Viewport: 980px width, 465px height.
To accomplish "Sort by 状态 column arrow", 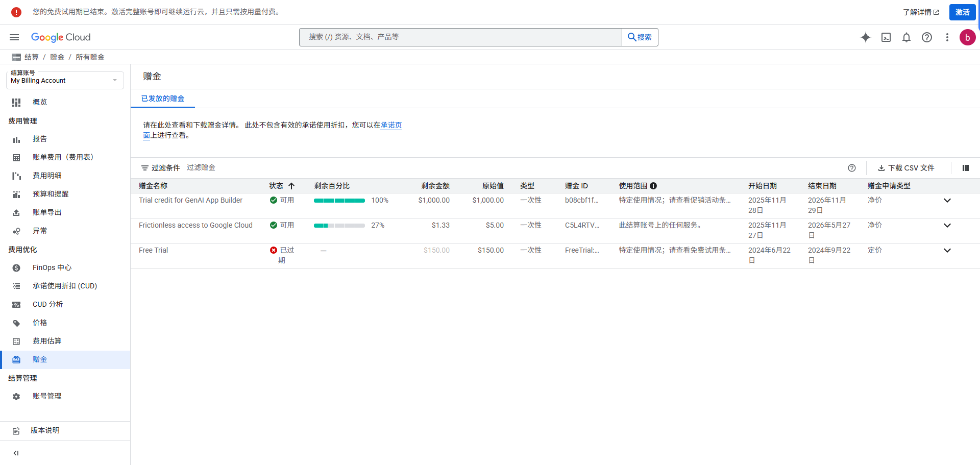I will point(291,186).
